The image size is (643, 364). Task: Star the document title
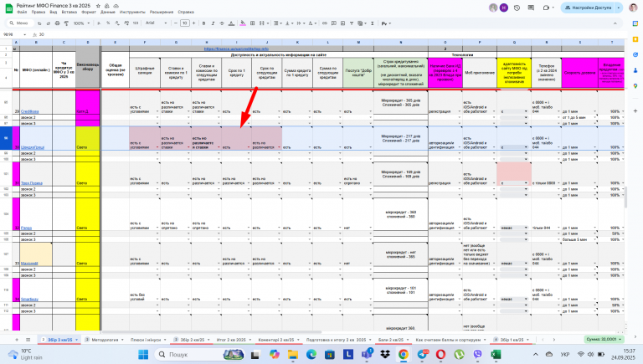pyautogui.click(x=98, y=6)
